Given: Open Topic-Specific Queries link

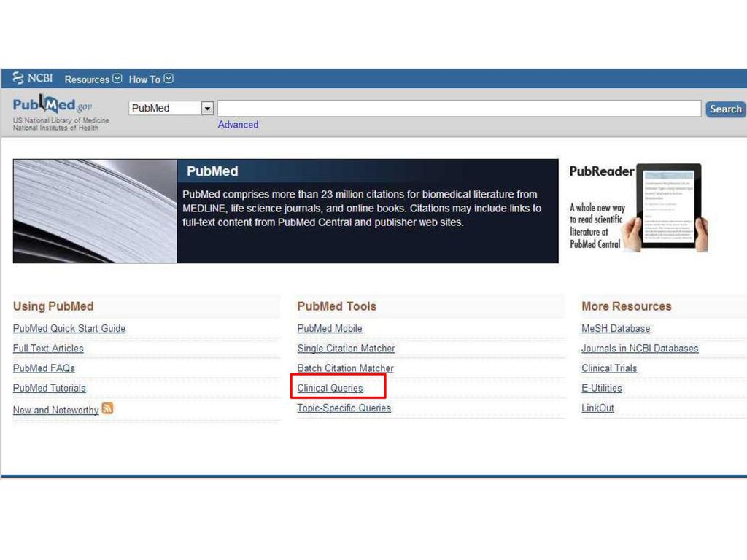Looking at the screenshot, I should click(x=344, y=408).
